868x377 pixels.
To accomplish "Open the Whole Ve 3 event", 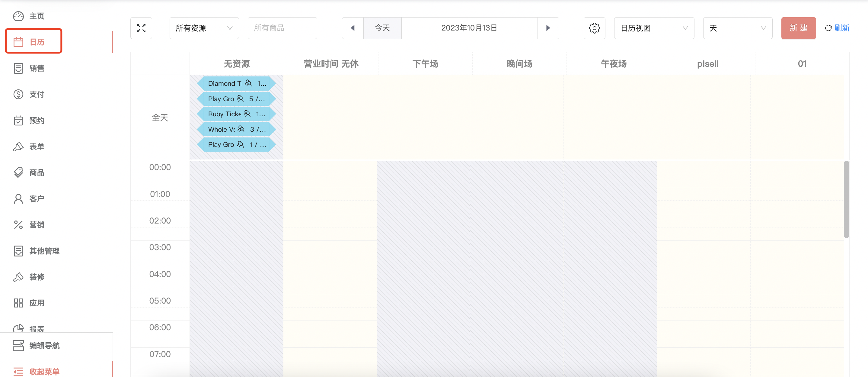I will pos(237,129).
